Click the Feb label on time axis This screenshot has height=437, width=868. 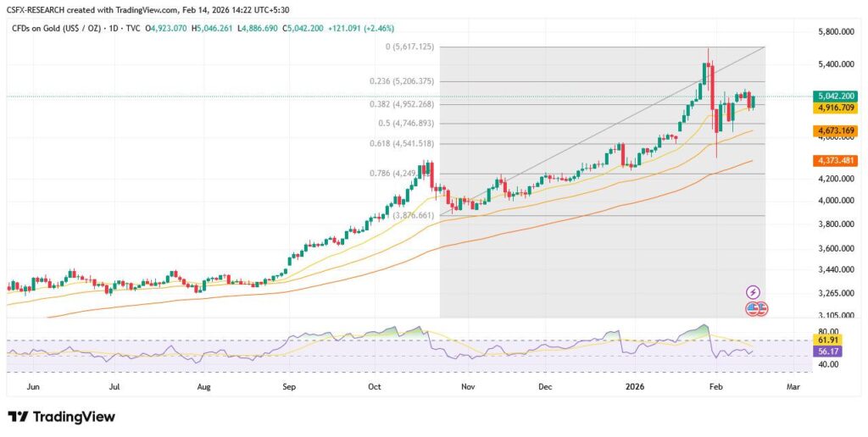[717, 385]
